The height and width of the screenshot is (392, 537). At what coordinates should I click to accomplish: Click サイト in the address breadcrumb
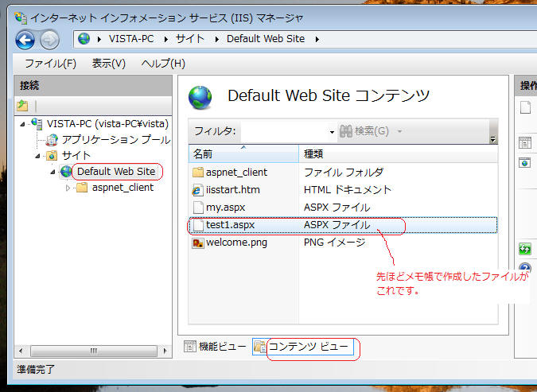(189, 39)
